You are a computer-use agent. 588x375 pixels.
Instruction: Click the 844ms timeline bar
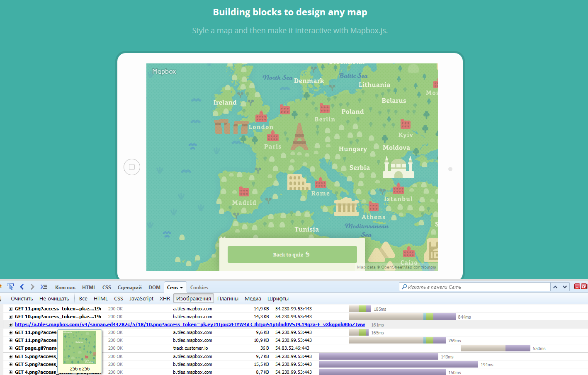coord(402,317)
